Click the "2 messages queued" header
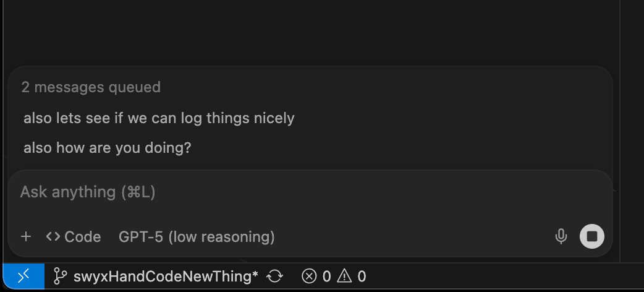The width and height of the screenshot is (644, 292). (91, 87)
